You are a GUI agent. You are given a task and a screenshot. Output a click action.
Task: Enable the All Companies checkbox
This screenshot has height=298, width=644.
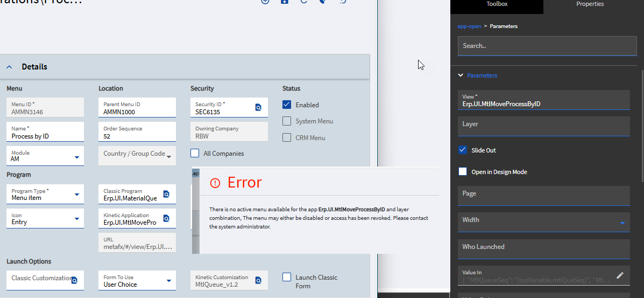[195, 153]
